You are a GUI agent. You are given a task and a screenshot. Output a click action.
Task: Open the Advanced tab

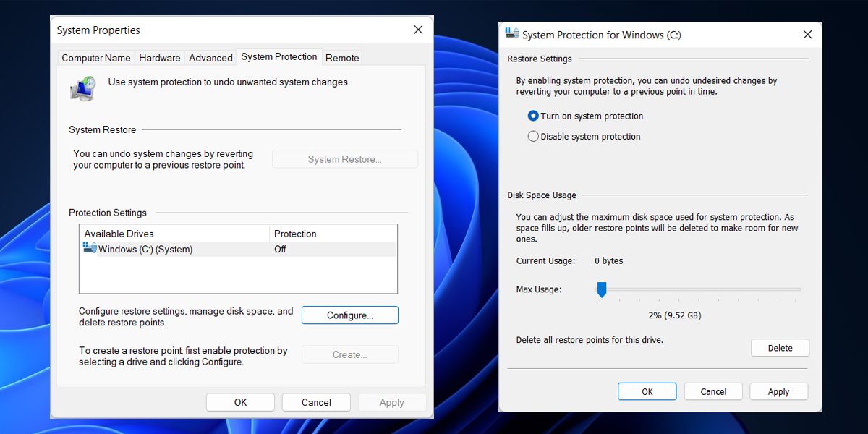210,57
